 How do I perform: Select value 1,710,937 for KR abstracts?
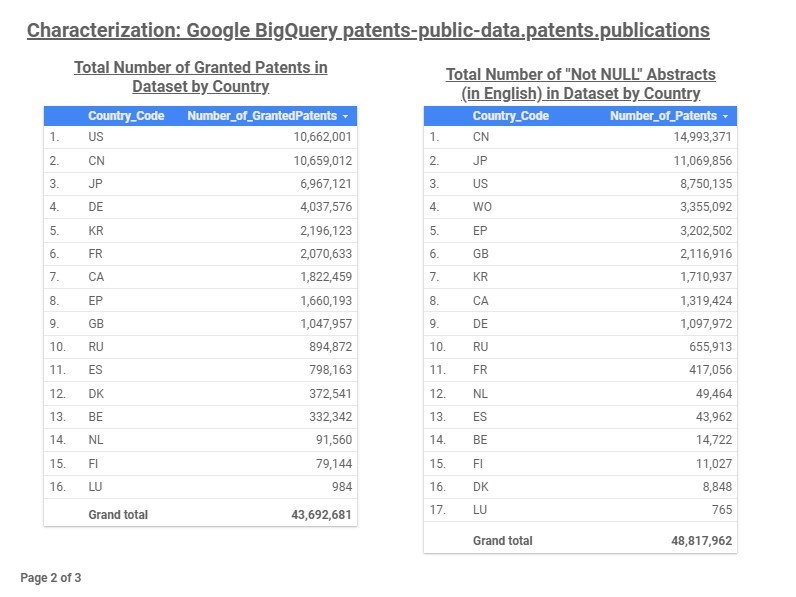[x=706, y=277]
